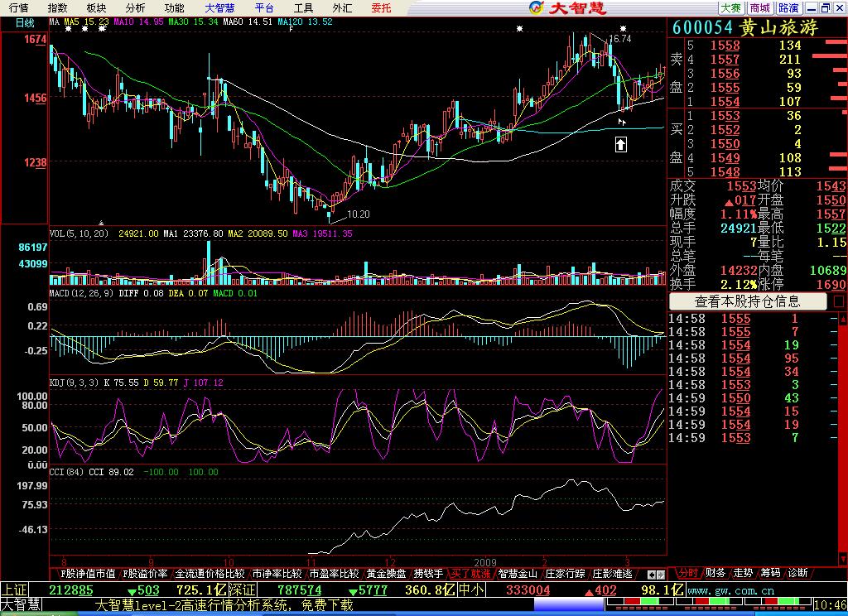
Task: Click the trade list vertical scrollbar track
Action: point(842,438)
